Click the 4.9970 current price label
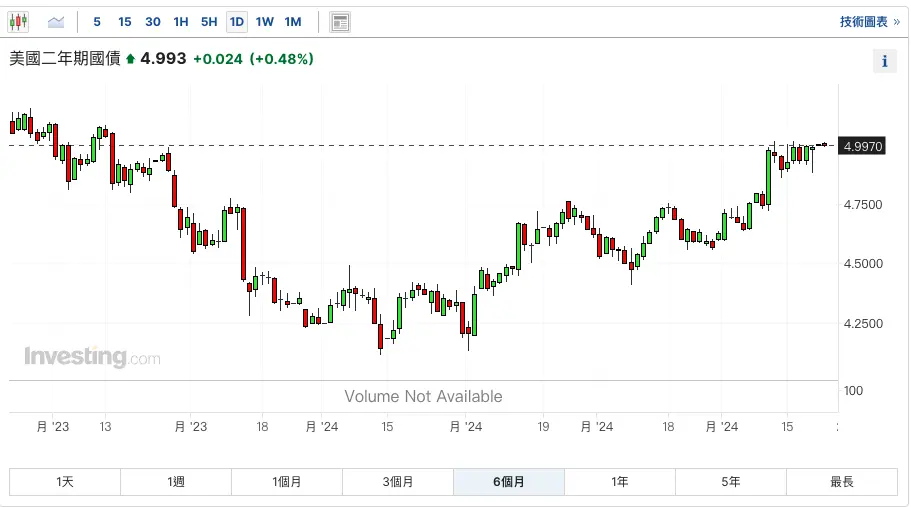 (x=863, y=146)
